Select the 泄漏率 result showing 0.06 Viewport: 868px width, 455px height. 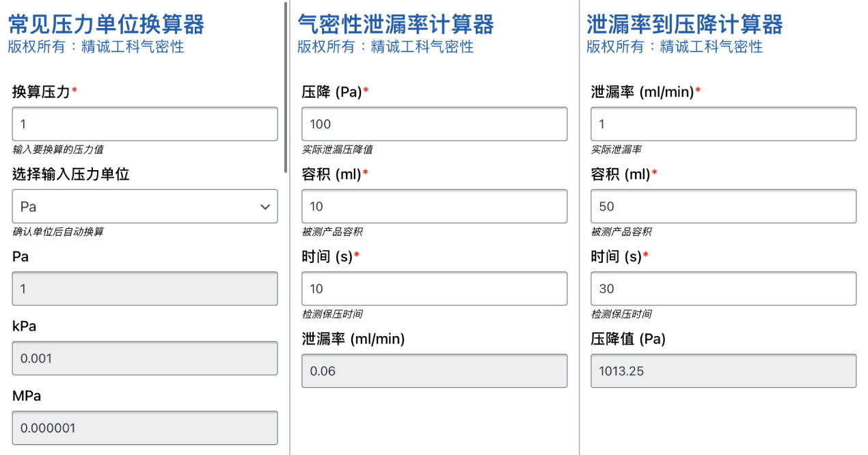click(434, 371)
